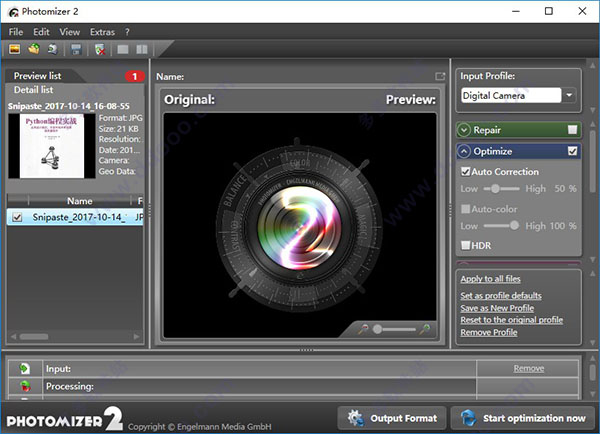Image resolution: width=600 pixels, height=434 pixels.
Task: Click the Auto-color slider handle
Action: click(514, 226)
